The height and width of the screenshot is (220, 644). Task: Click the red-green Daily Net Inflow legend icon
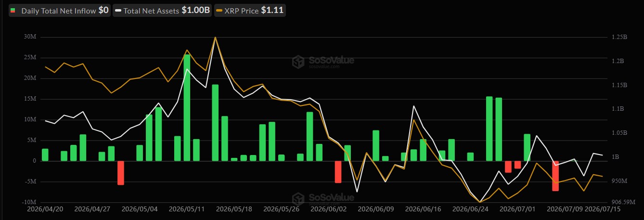[13, 10]
